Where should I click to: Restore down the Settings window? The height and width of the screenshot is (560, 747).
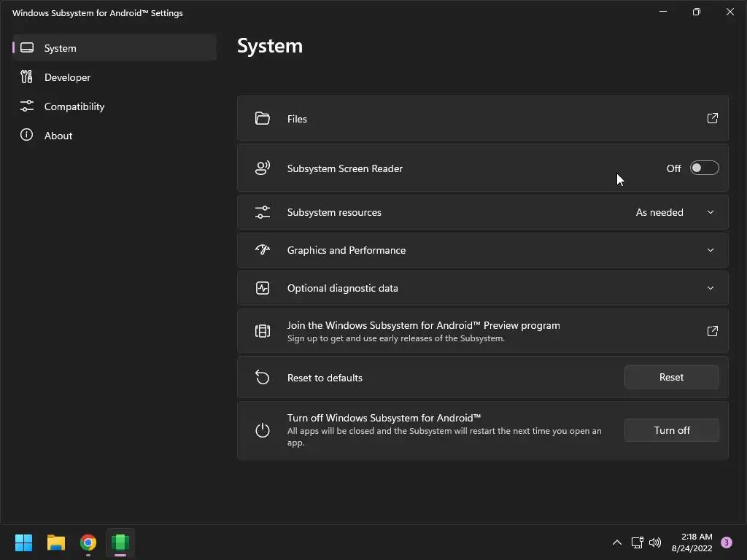click(x=697, y=12)
